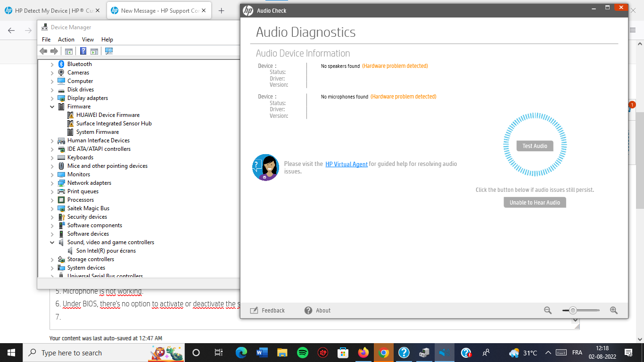This screenshot has width=644, height=362.
Task: Expand the Network adapters node
Action: [52, 183]
